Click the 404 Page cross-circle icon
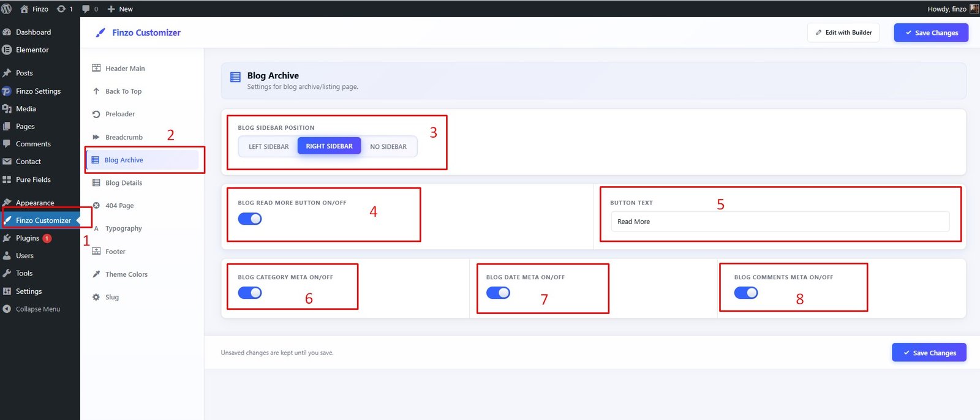The height and width of the screenshot is (420, 980). pyautogui.click(x=96, y=206)
